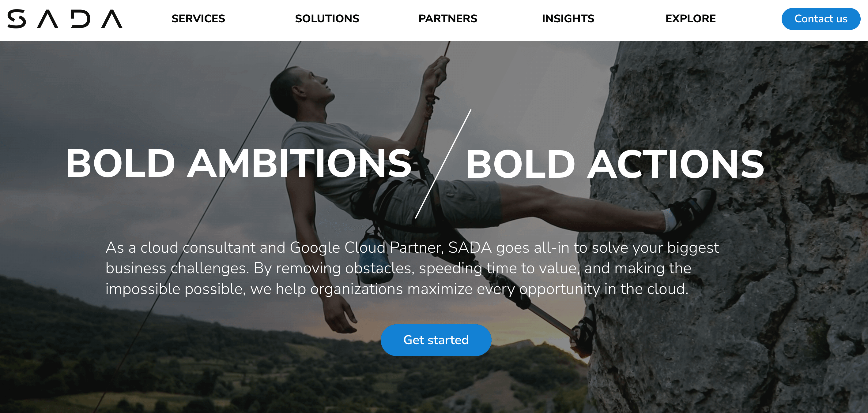Click the Get started button

(436, 340)
